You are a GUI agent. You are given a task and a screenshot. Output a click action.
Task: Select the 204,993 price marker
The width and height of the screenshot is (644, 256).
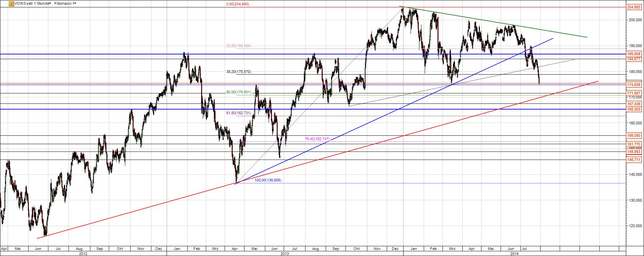tap(635, 7)
